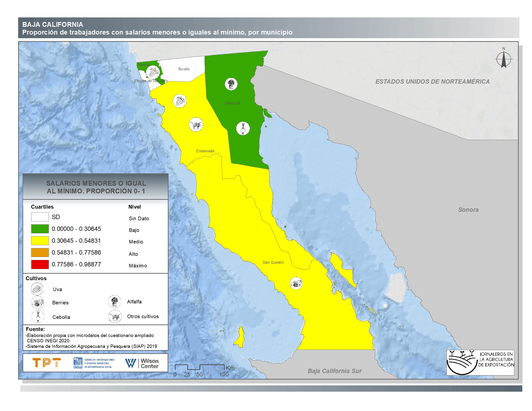Image resolution: width=532 pixels, height=411 pixels.
Task: Click the orange Alto color swatch
Action: click(40, 252)
